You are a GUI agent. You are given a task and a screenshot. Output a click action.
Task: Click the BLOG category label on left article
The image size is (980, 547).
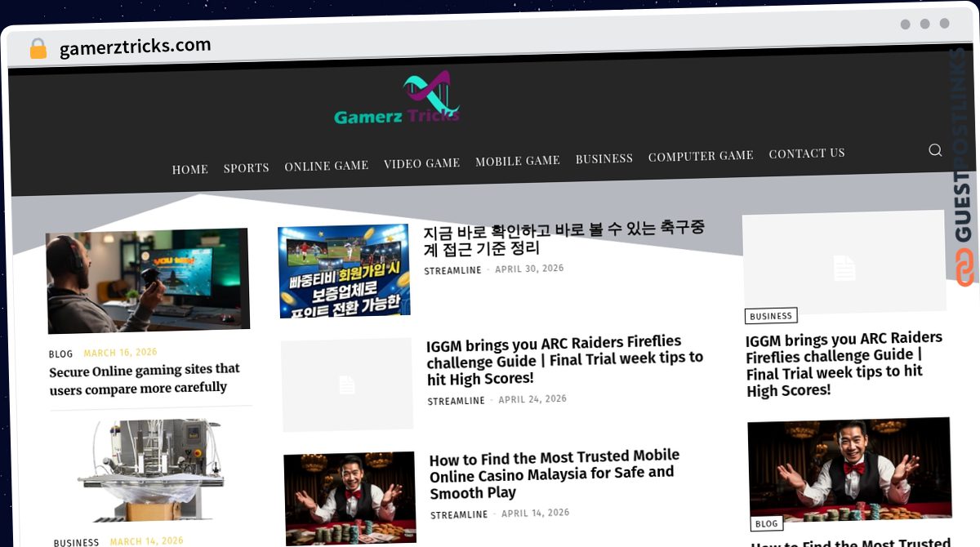61,354
